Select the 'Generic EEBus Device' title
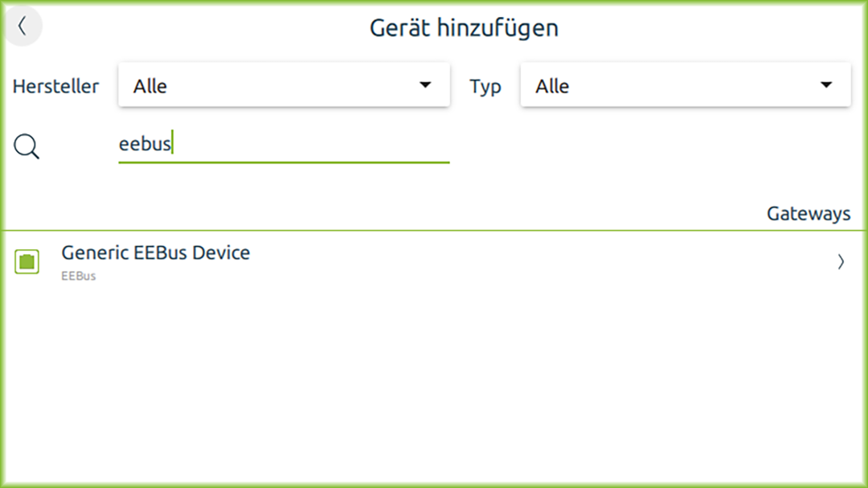Viewport: 868px width, 488px height. 156,252
